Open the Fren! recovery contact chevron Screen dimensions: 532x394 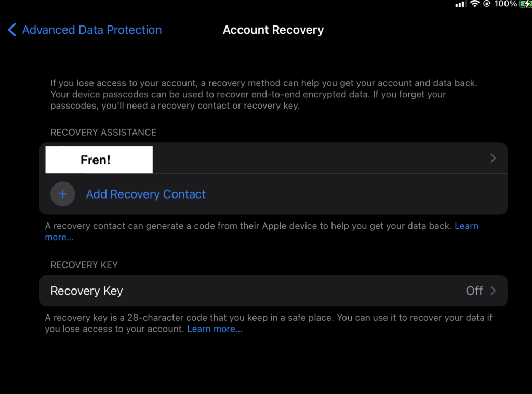coord(493,158)
